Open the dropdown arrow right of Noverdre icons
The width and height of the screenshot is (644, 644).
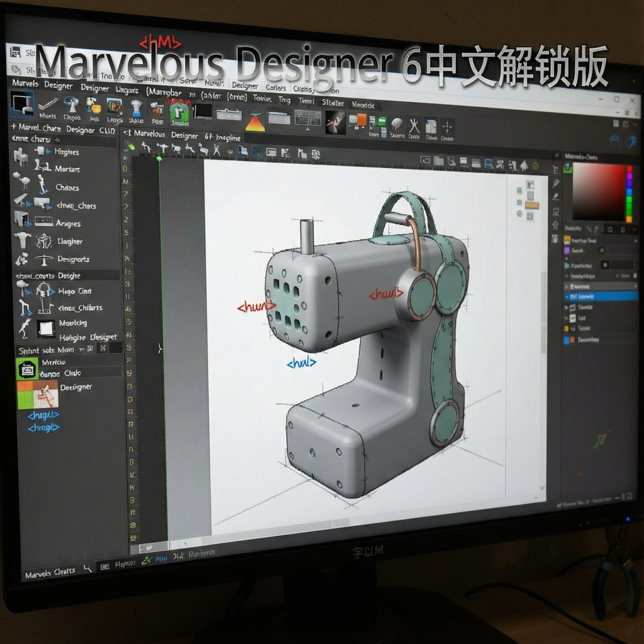coord(635,230)
